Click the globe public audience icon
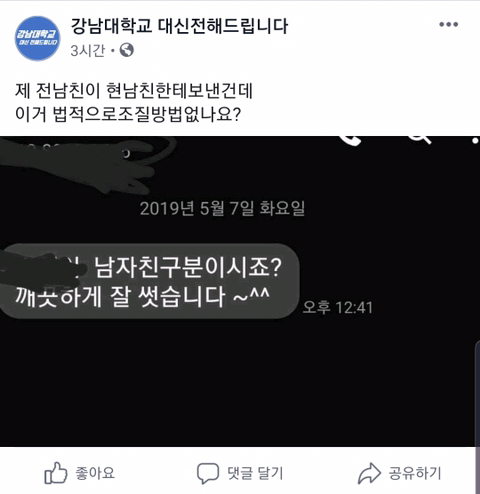 (x=127, y=50)
